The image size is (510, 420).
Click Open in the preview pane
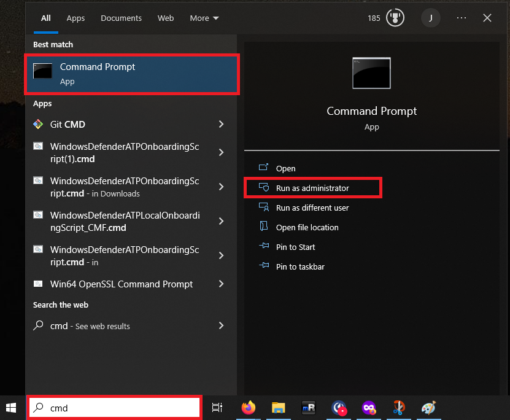pos(285,168)
